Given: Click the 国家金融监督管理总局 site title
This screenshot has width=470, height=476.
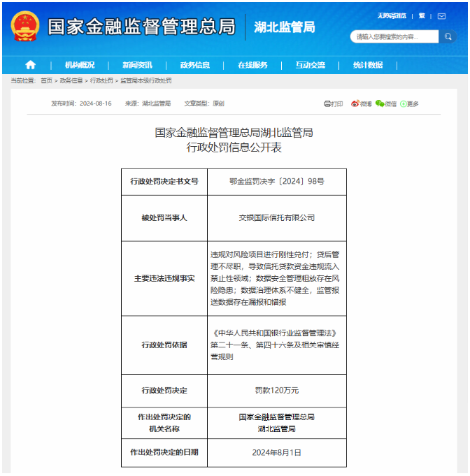Looking at the screenshot, I should pos(141,27).
